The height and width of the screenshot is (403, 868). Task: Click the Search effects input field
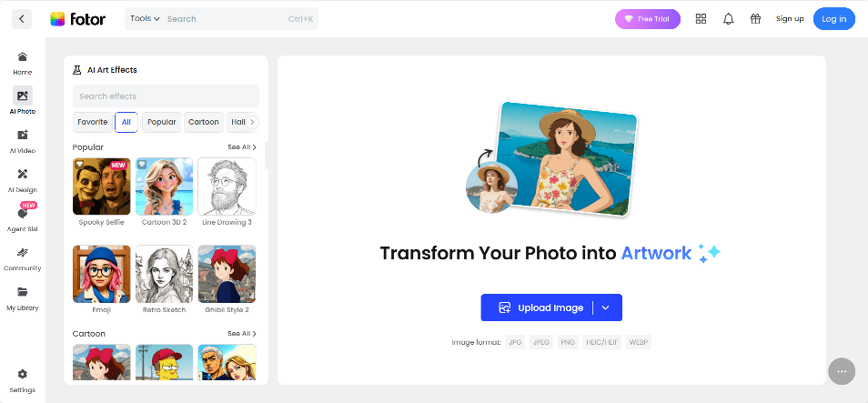(166, 96)
